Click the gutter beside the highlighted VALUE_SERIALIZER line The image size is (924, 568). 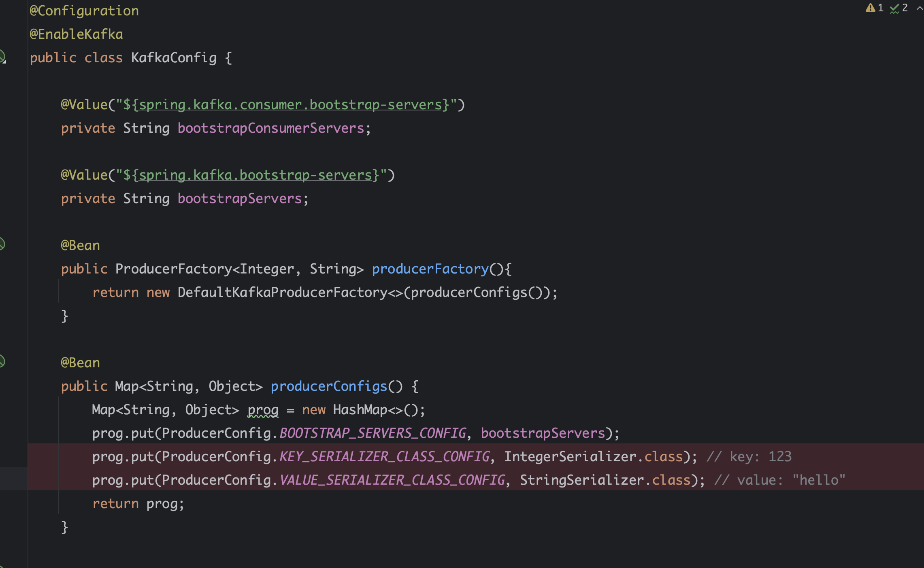pyautogui.click(x=14, y=479)
